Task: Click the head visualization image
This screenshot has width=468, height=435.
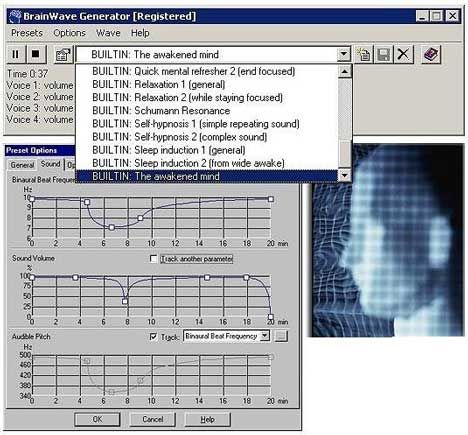Action: tap(386, 240)
